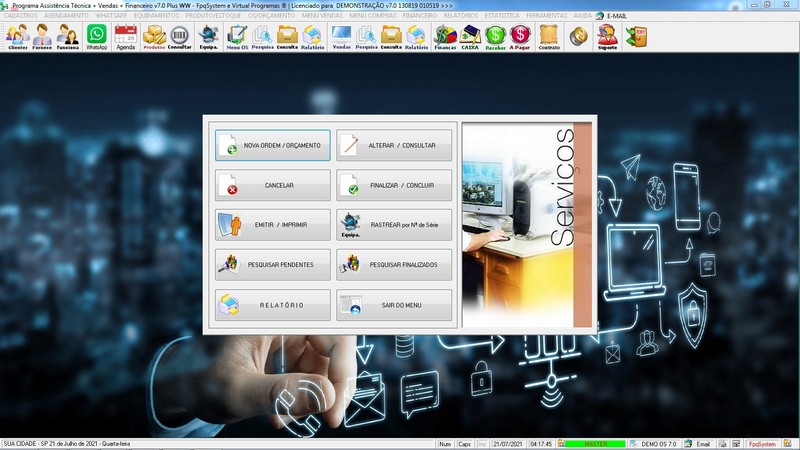Click EMITIR / IMPRIMIR button
Image resolution: width=800 pixels, height=450 pixels.
click(272, 225)
